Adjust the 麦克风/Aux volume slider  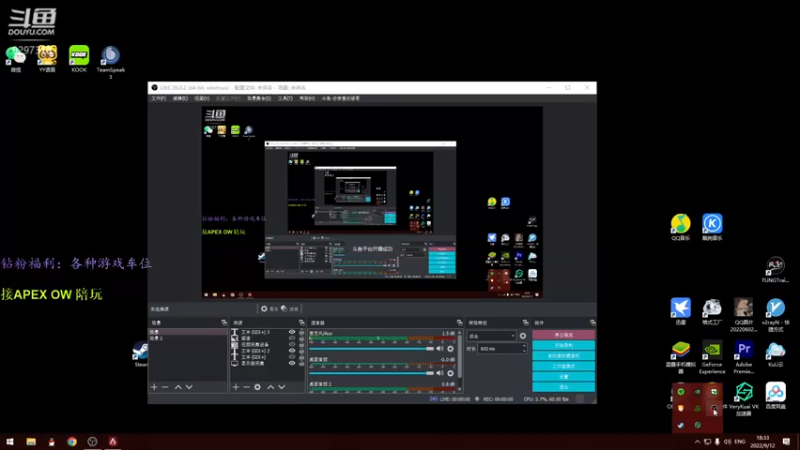(371, 348)
